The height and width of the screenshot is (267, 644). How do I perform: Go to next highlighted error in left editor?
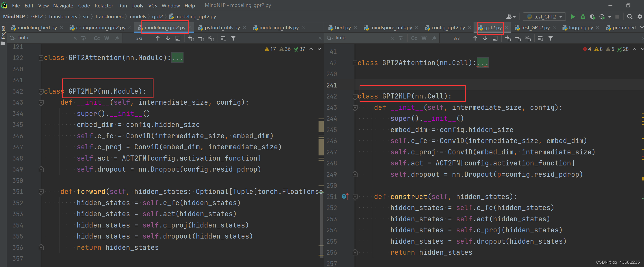click(x=319, y=49)
